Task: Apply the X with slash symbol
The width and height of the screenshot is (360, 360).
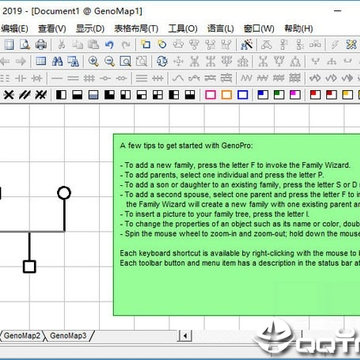Action: [x=41, y=95]
